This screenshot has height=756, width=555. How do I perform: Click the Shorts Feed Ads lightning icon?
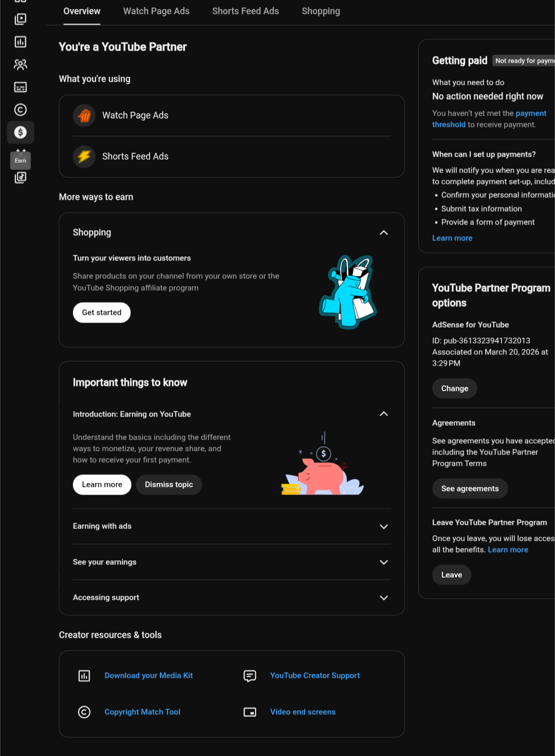click(x=84, y=156)
